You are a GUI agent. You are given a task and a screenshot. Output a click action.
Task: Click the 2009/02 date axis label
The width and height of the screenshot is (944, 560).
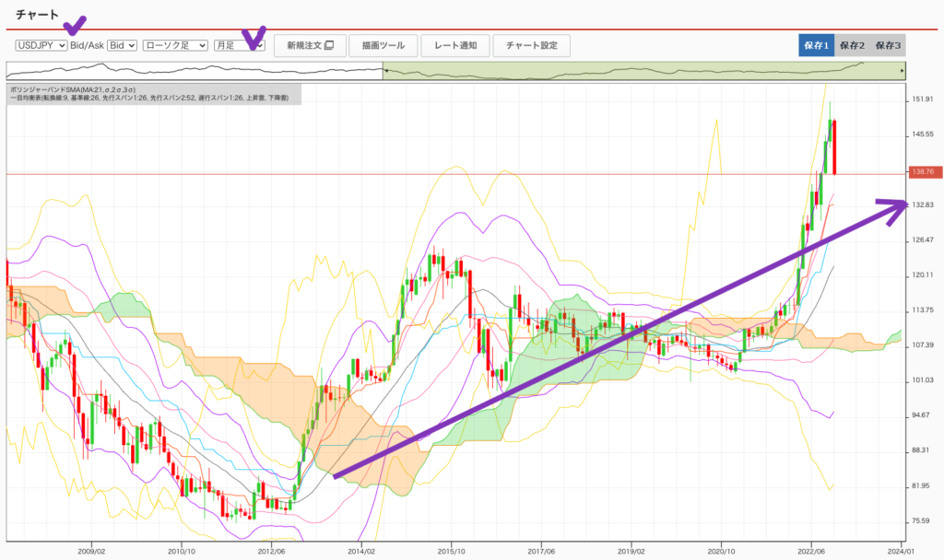point(91,551)
